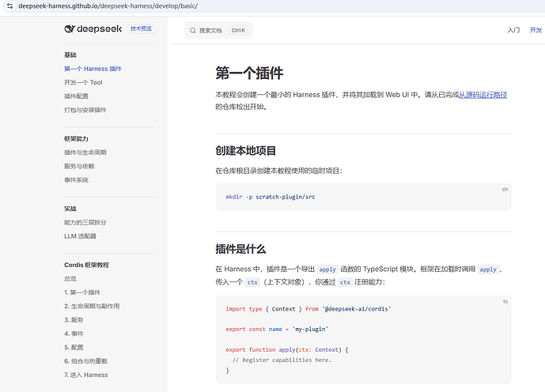This screenshot has width=545, height=392.
Task: Click the 插件是什么 heading
Action: (240, 249)
